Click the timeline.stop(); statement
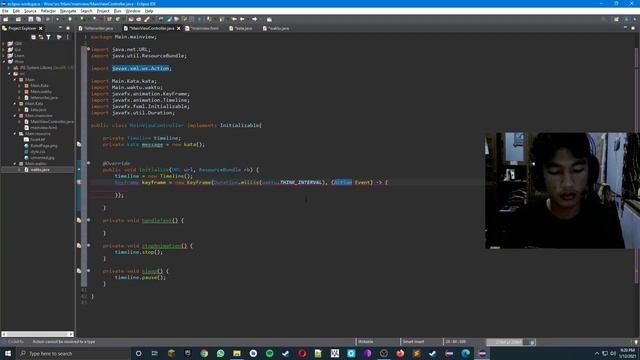Viewport: 640px width, 360px height. [139, 252]
